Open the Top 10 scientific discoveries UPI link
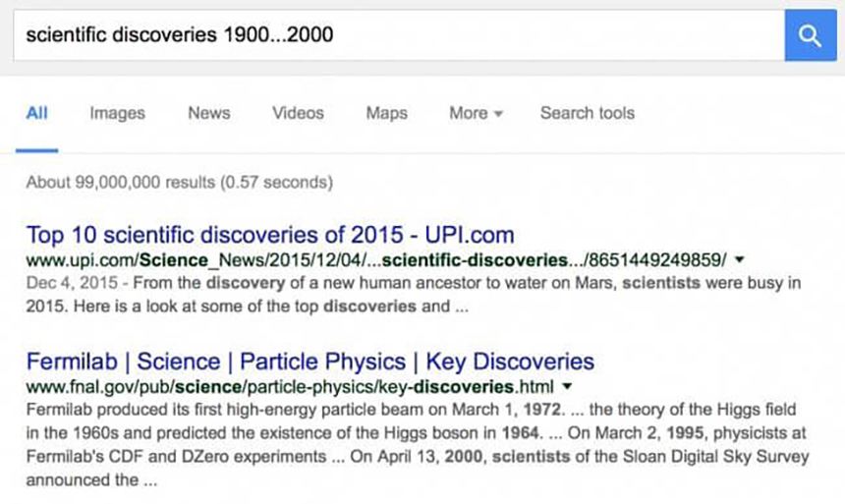This screenshot has width=845, height=504. pyautogui.click(x=270, y=235)
